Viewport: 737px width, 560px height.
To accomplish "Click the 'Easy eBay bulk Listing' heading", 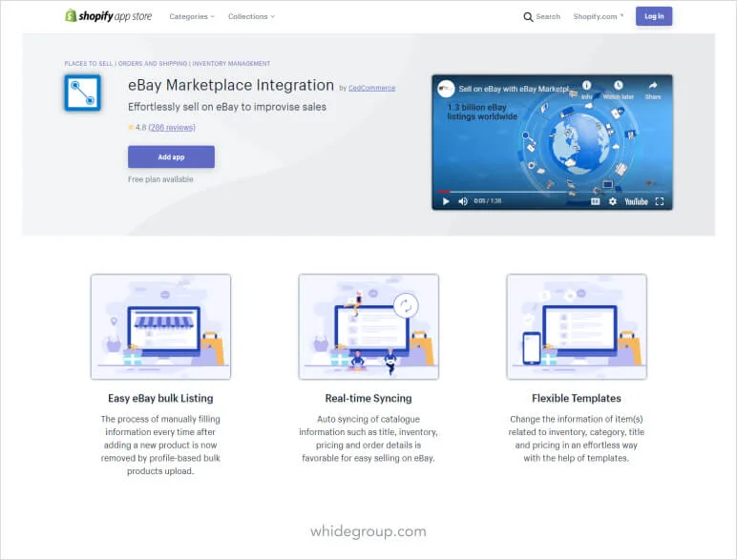I will pyautogui.click(x=160, y=399).
